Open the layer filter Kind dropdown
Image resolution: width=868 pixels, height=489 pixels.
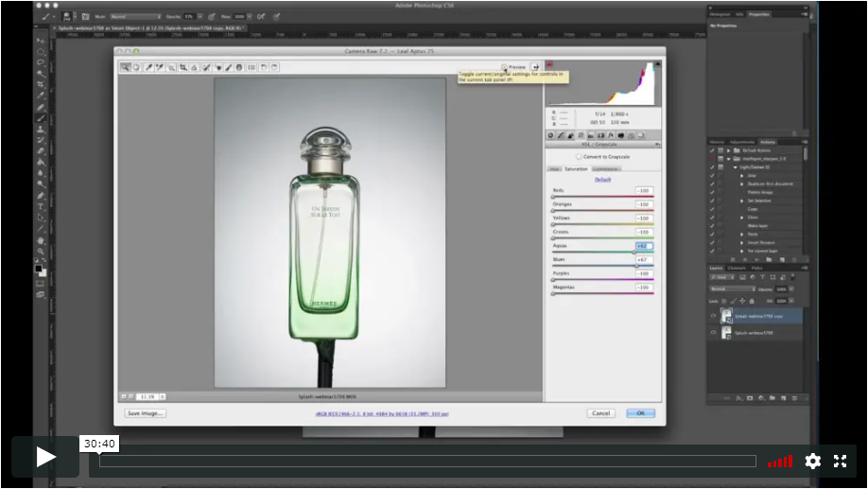(x=722, y=277)
